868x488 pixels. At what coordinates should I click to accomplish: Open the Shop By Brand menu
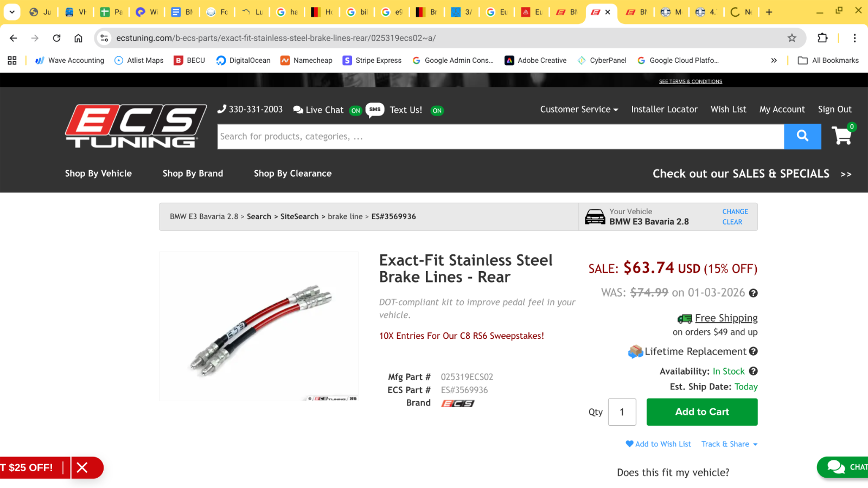(193, 174)
